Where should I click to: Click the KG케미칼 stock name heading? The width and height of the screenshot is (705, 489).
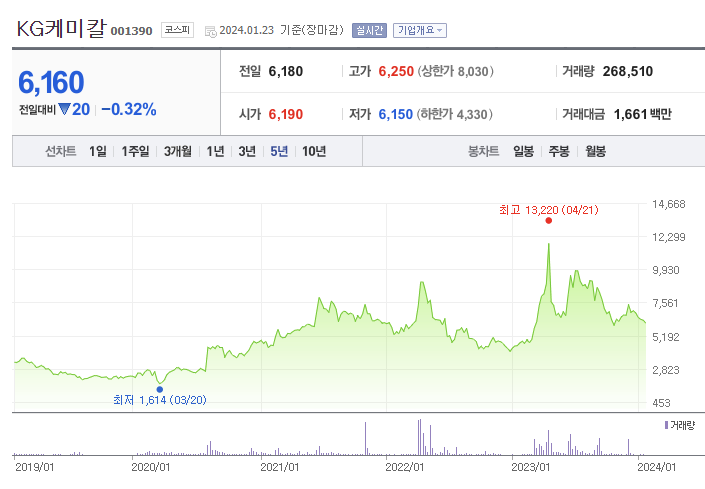coord(62,29)
